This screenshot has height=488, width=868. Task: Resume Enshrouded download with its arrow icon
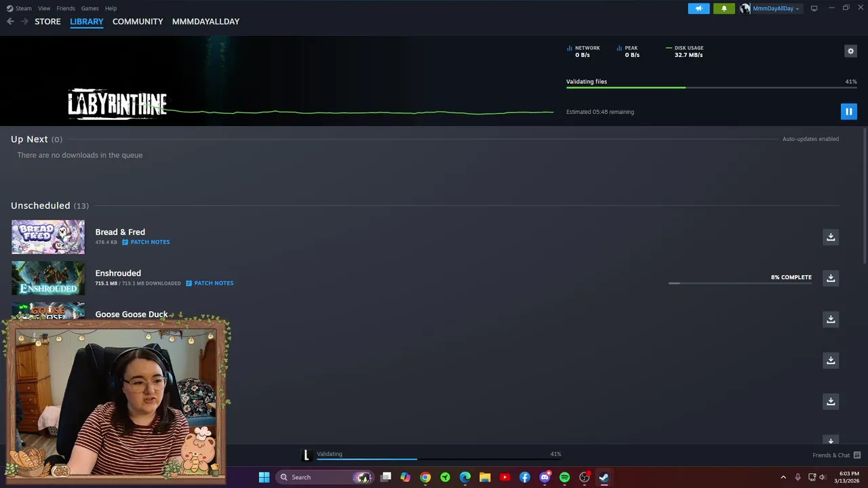point(831,278)
